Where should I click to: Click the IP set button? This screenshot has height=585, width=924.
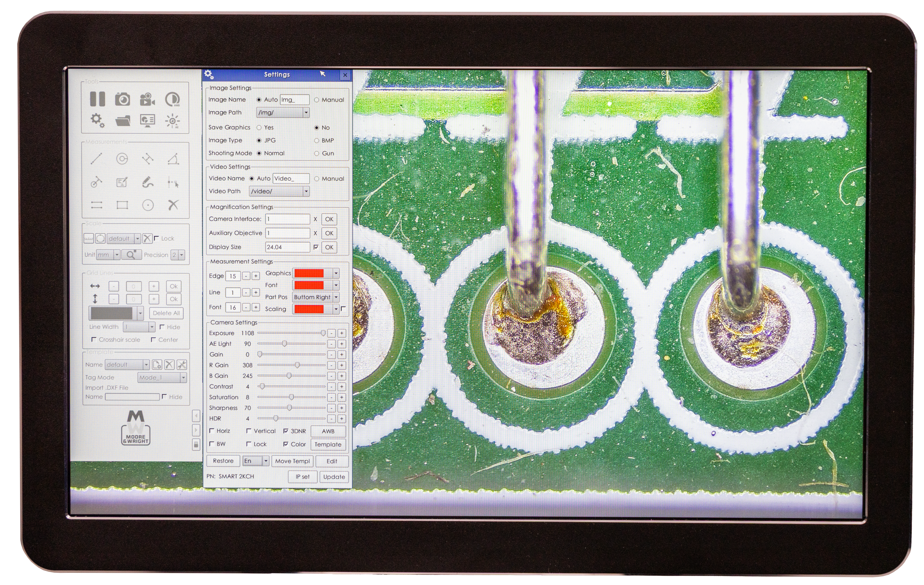(302, 477)
